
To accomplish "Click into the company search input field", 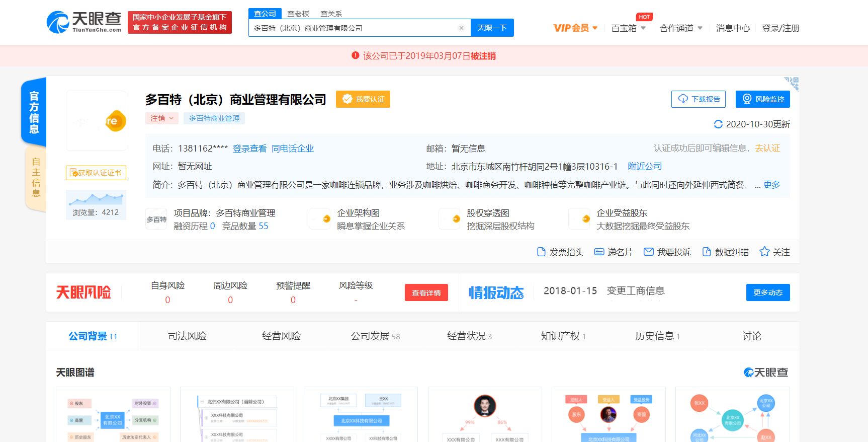I will click(352, 28).
